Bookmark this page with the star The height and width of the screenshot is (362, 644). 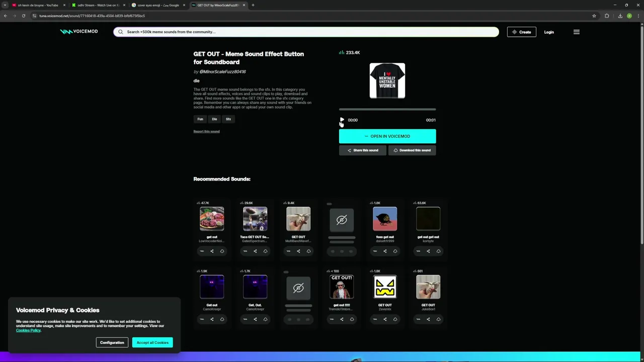[x=594, y=16]
